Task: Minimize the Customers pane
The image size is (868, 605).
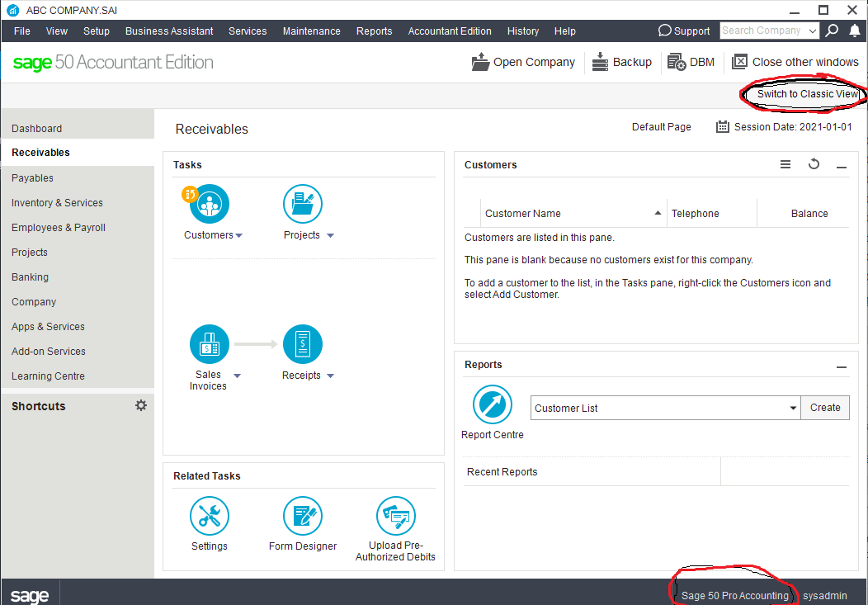Action: (842, 167)
